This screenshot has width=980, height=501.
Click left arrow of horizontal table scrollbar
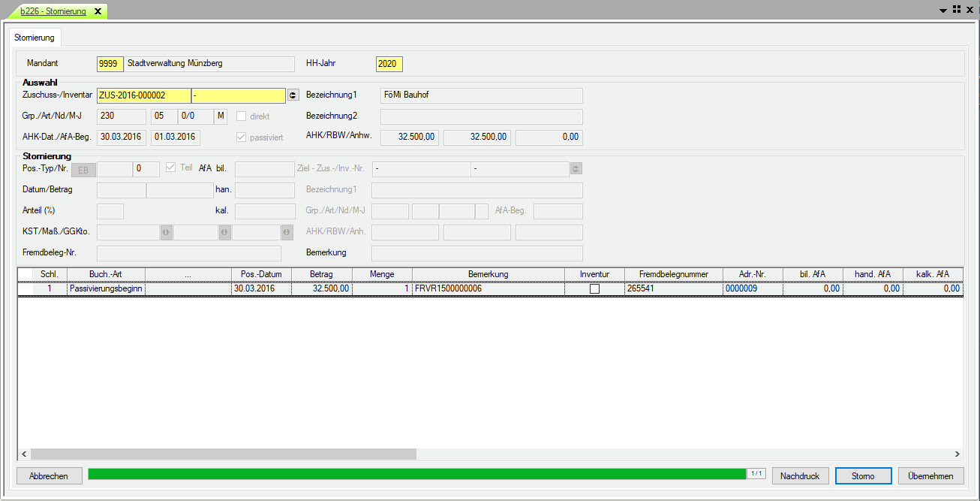pyautogui.click(x=24, y=454)
